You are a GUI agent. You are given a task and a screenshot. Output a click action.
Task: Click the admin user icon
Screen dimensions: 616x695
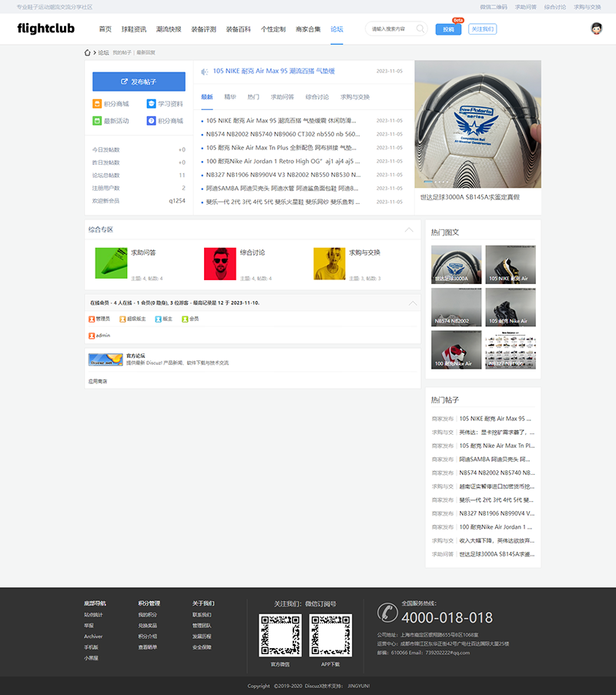pyautogui.click(x=92, y=336)
